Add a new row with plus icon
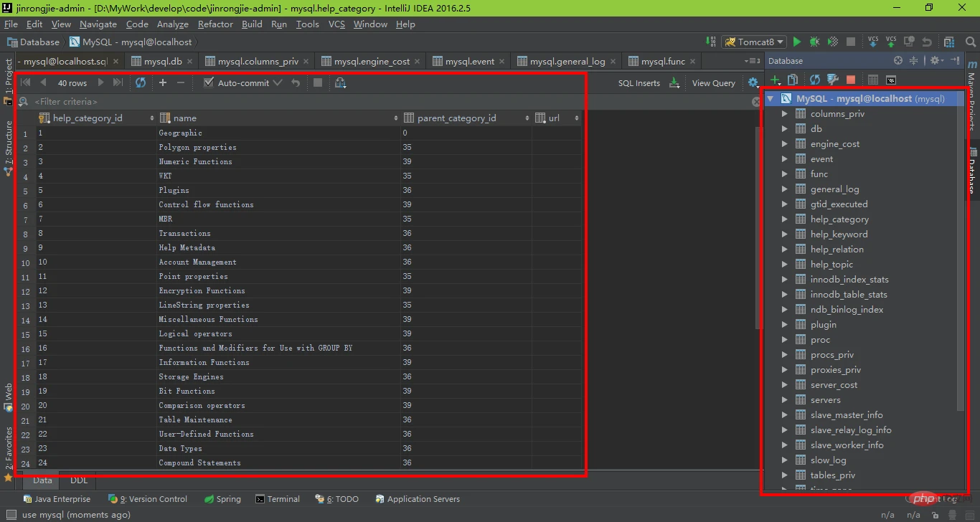 pos(163,82)
